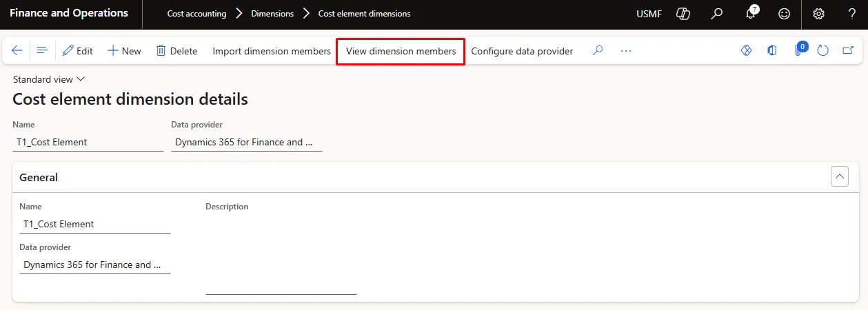Screen dimensions: 868x310
Task: Click the Delete button
Action: pos(176,51)
